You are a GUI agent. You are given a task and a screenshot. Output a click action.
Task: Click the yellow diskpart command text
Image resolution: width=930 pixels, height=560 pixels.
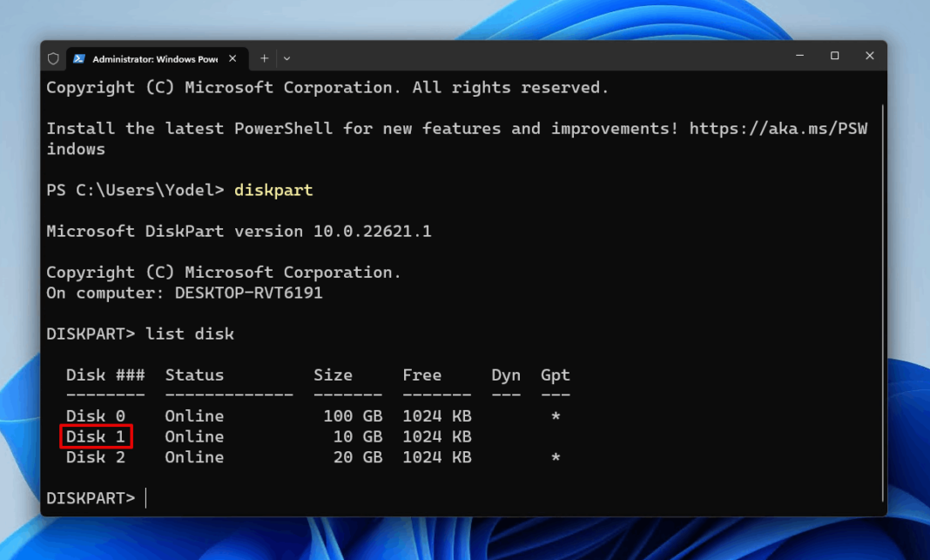273,190
